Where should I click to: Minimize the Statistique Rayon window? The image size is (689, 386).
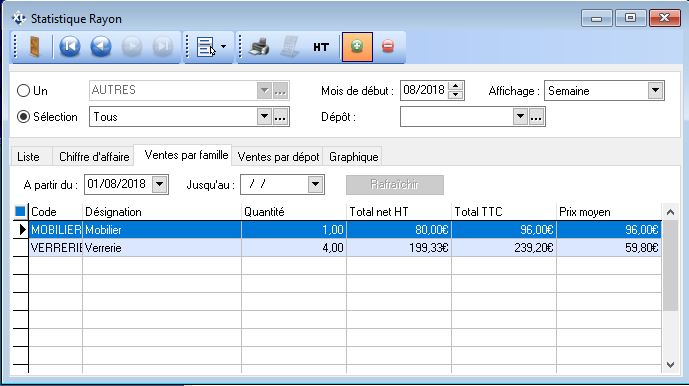click(x=596, y=18)
